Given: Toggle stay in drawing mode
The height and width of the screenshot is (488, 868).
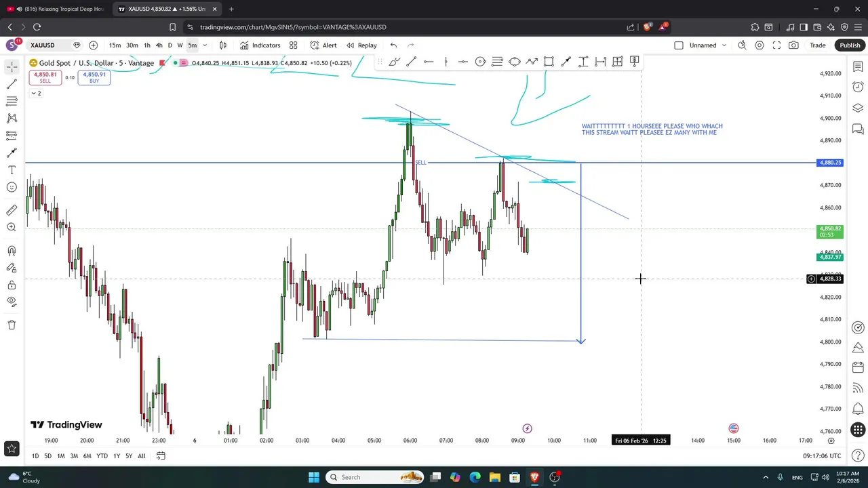Looking at the screenshot, I should 12,268.
